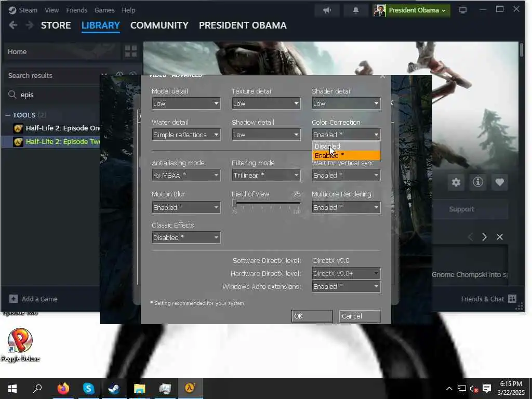Open the Texture detail dropdown
Screen dimensions: 532x399
(267, 103)
